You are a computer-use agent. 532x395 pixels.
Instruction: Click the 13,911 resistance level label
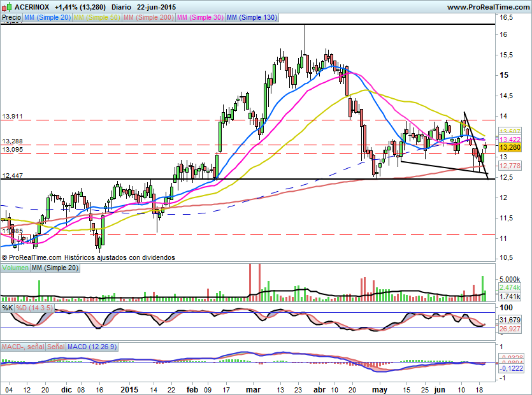(13, 117)
